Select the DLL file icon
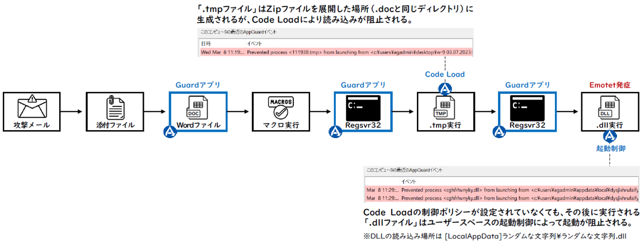Image resolution: width=644 pixels, height=244 pixels. click(x=608, y=107)
